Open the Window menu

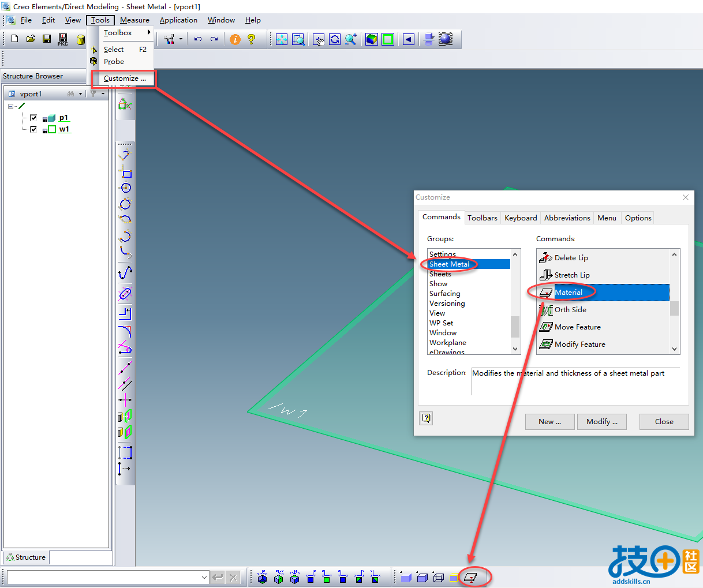click(x=221, y=20)
